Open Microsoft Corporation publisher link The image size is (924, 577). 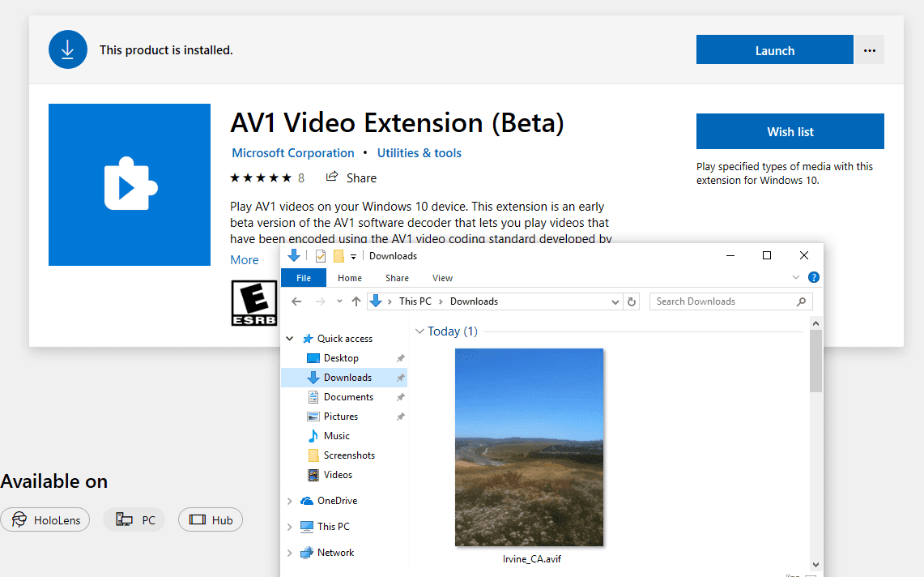(293, 153)
